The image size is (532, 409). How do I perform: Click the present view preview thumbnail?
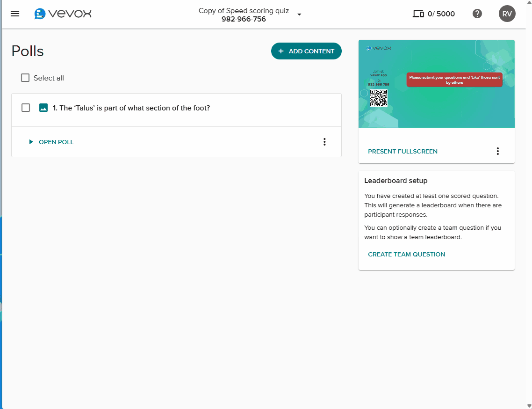click(x=436, y=84)
